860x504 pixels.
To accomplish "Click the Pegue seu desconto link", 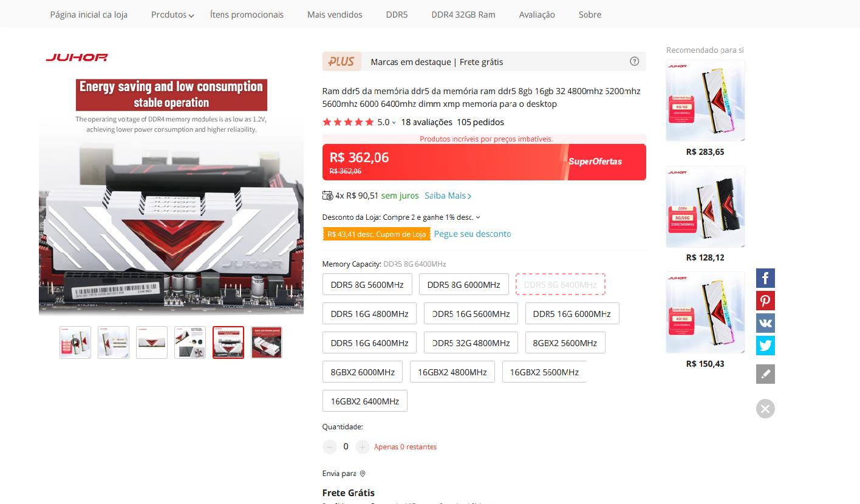I will click(472, 234).
